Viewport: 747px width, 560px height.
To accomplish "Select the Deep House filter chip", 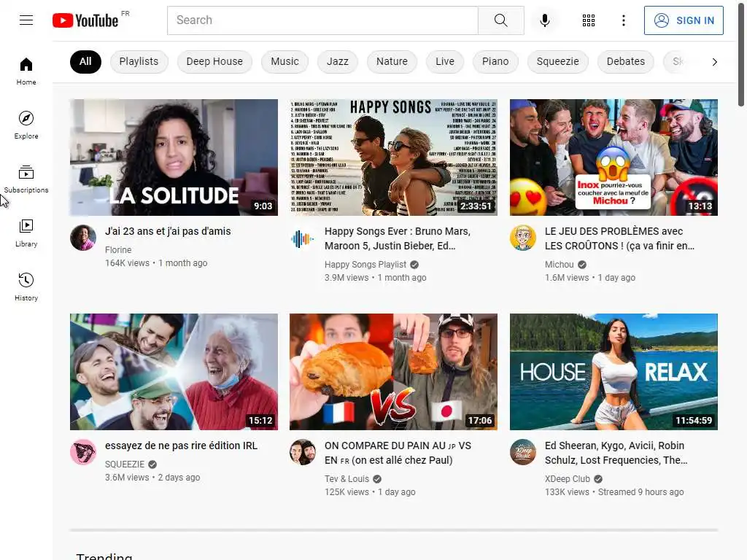I will tap(214, 61).
